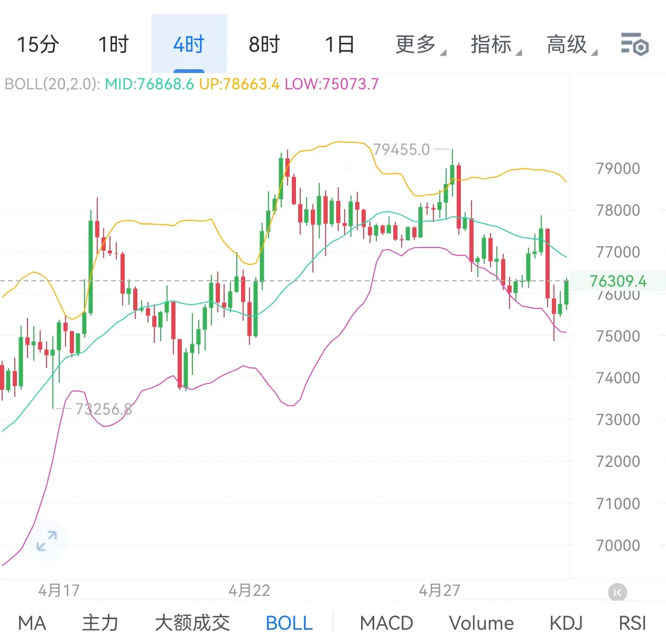Image resolution: width=666 pixels, height=644 pixels.
Task: Toggle the MA indicator
Action: (32, 623)
